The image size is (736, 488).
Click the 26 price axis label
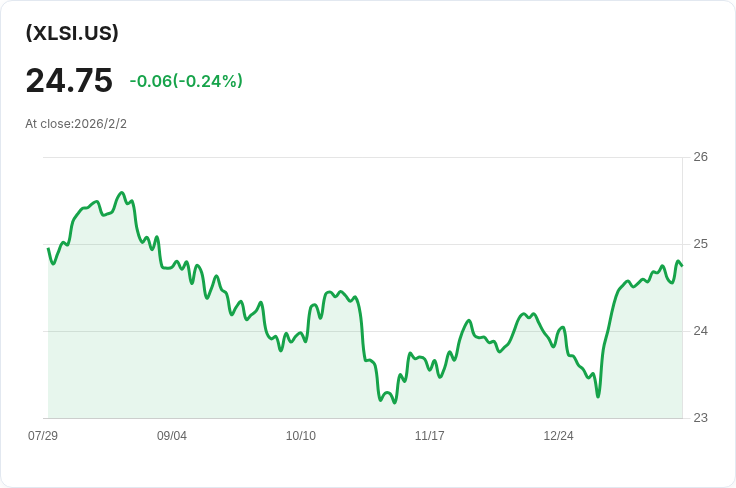coord(700,157)
